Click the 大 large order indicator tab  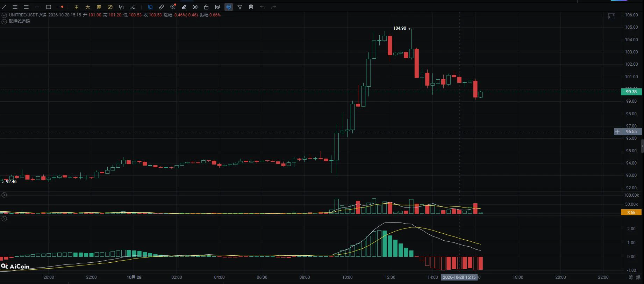(x=88, y=7)
